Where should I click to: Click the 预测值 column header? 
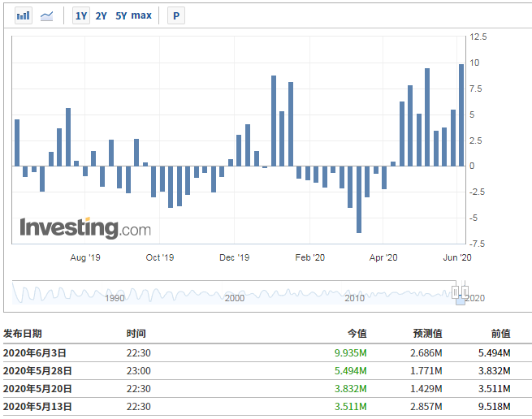tap(427, 334)
